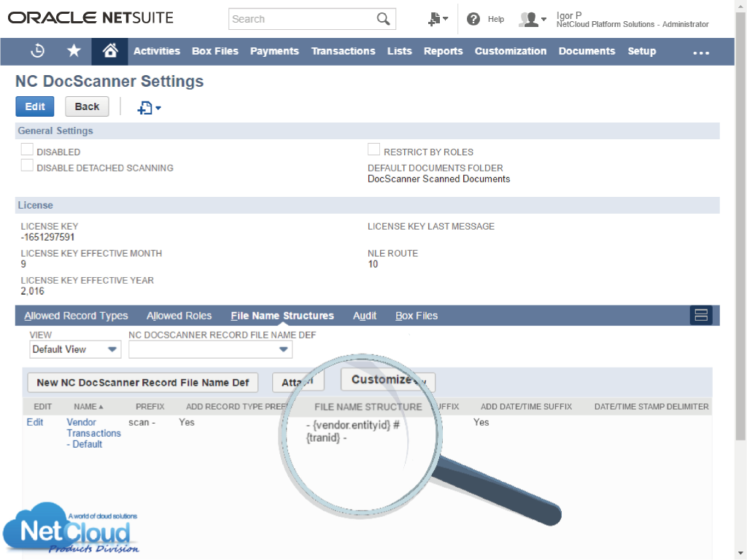This screenshot has width=747, height=560.
Task: Open NC DocScanner Record File Name Def dropdown
Action: 210,349
